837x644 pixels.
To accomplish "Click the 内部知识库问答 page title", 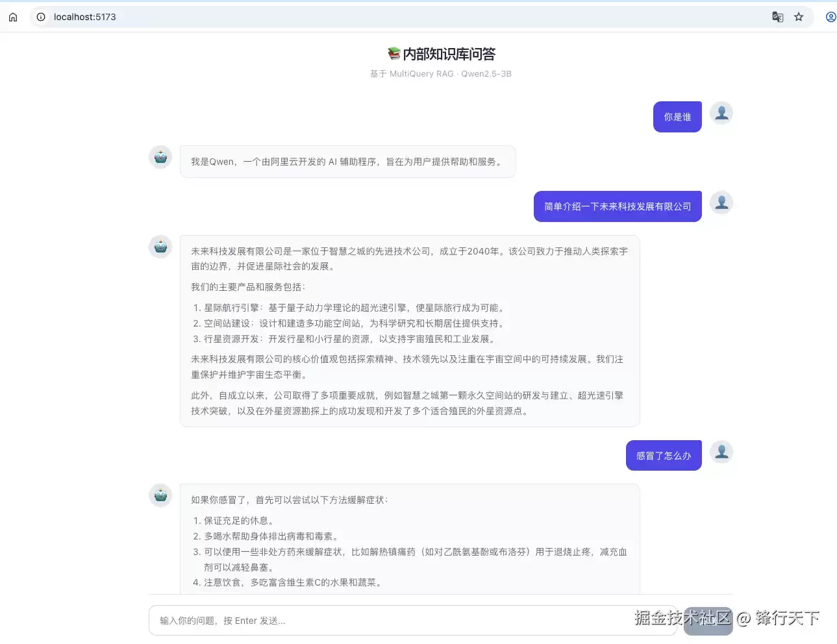I will click(449, 54).
